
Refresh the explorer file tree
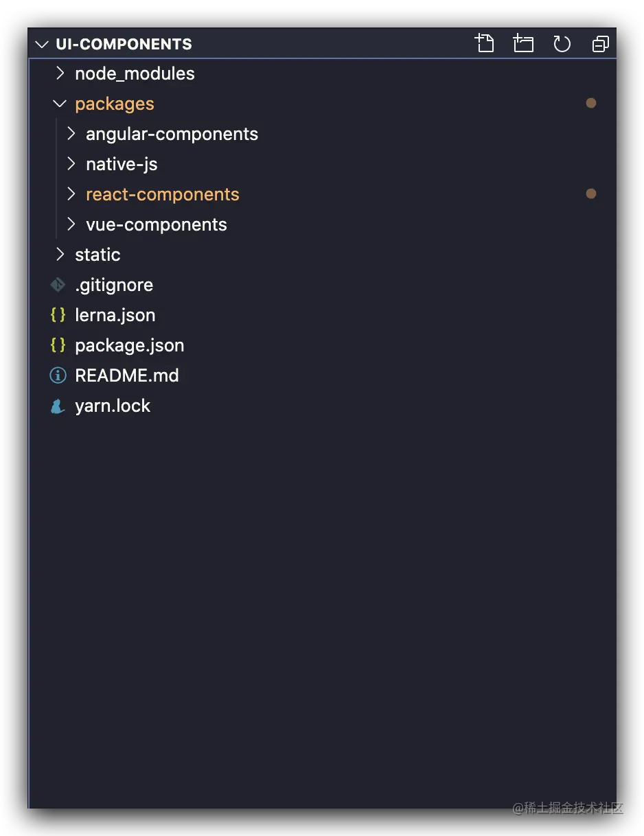[x=562, y=44]
